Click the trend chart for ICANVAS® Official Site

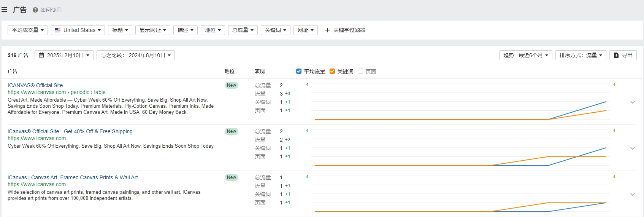[x=461, y=102]
